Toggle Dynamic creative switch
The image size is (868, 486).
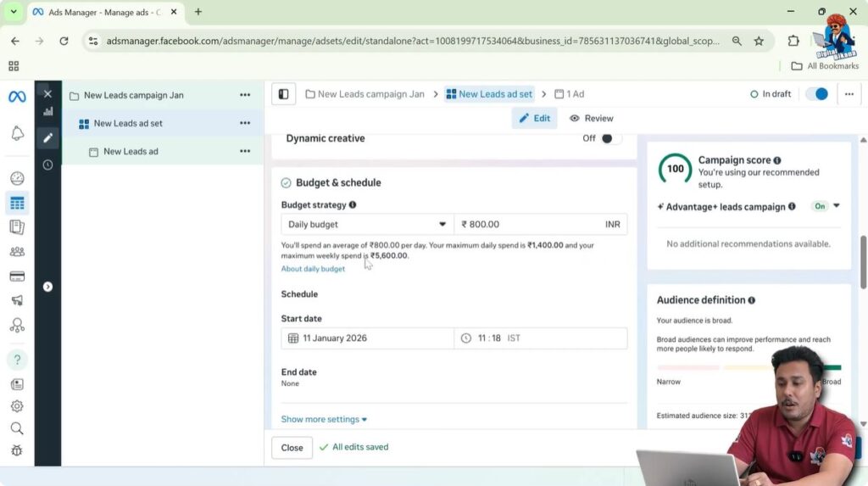[x=610, y=138]
